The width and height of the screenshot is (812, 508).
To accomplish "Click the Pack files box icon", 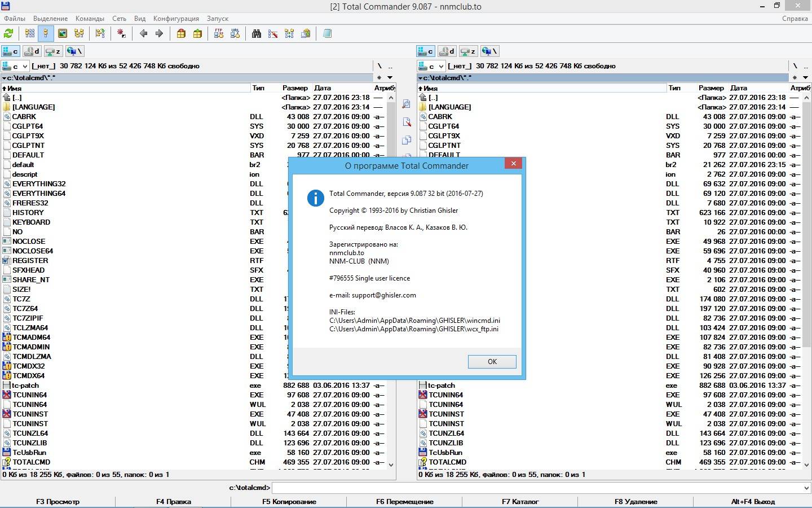I will [181, 34].
